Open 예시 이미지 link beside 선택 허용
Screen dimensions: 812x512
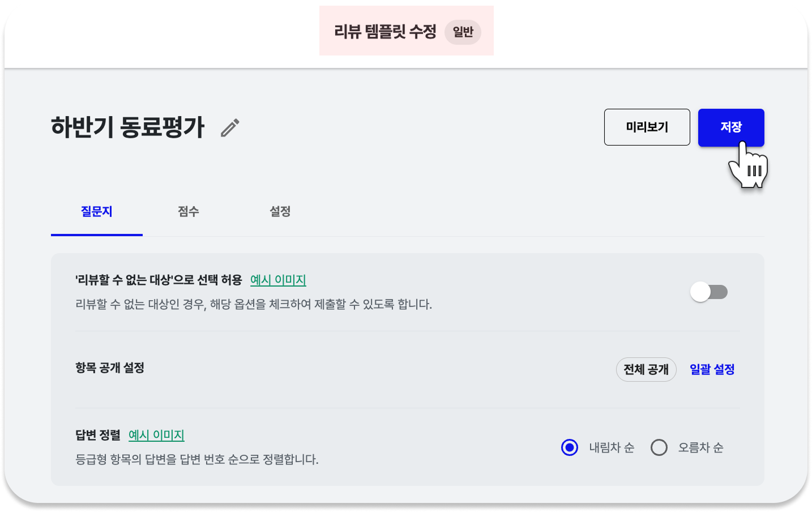[x=278, y=280]
